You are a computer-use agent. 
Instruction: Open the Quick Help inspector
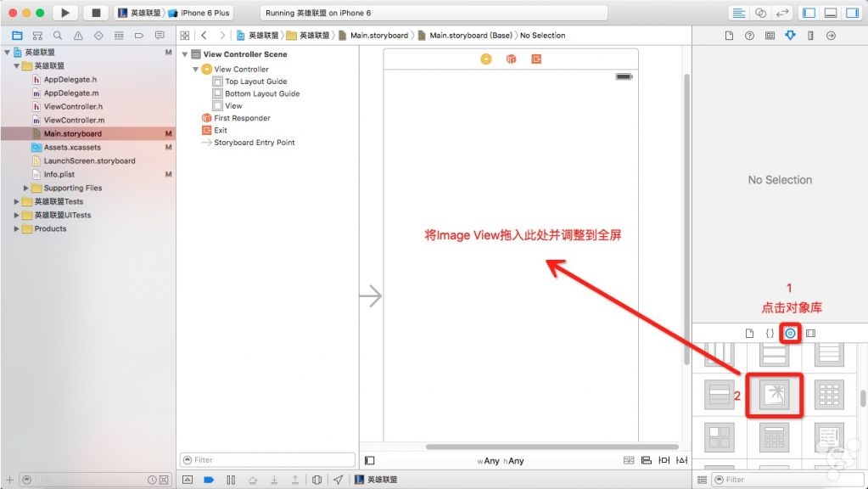pos(749,36)
